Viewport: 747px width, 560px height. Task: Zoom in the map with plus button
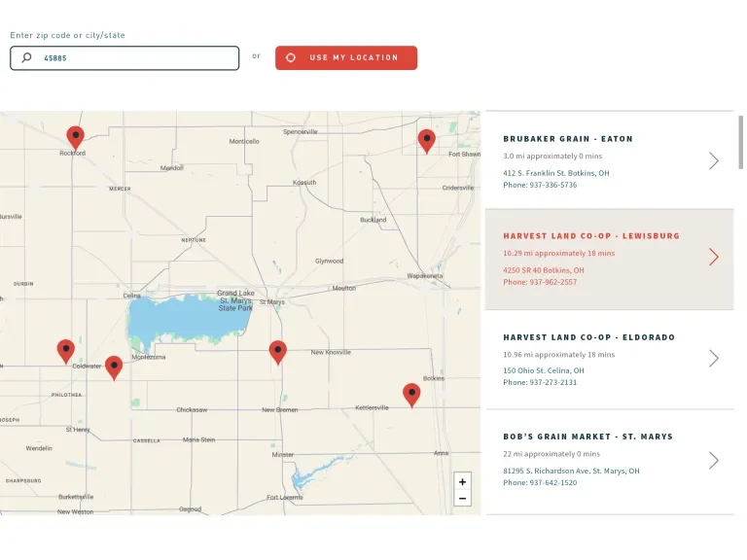pos(462,481)
